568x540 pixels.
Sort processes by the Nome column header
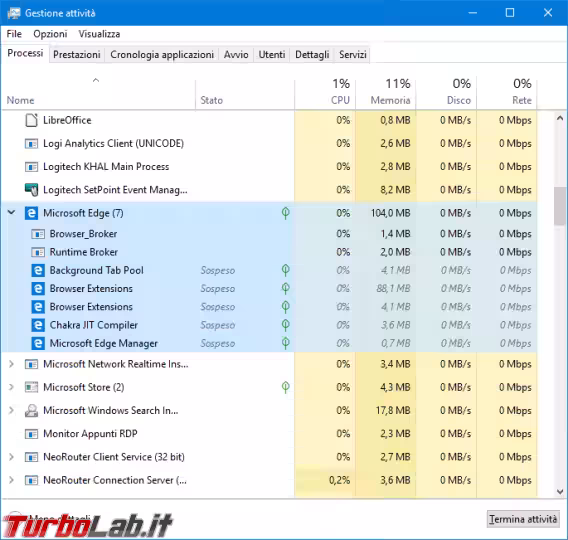coord(98,93)
